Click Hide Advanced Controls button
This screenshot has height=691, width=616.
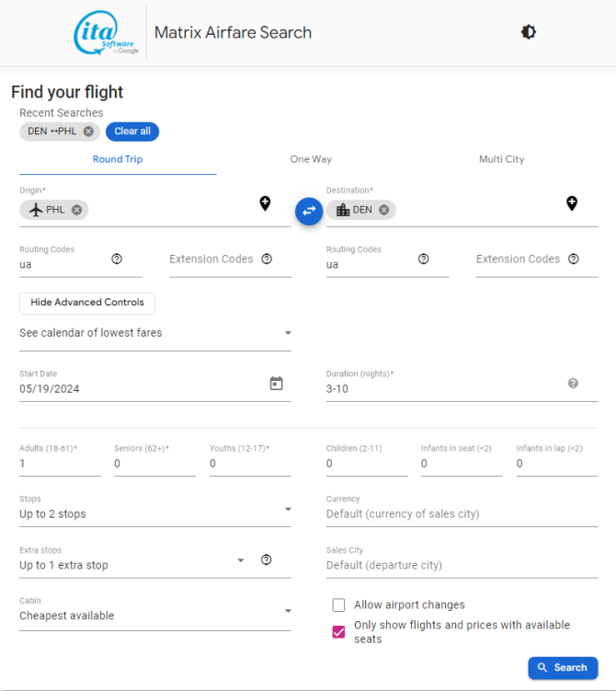[87, 303]
